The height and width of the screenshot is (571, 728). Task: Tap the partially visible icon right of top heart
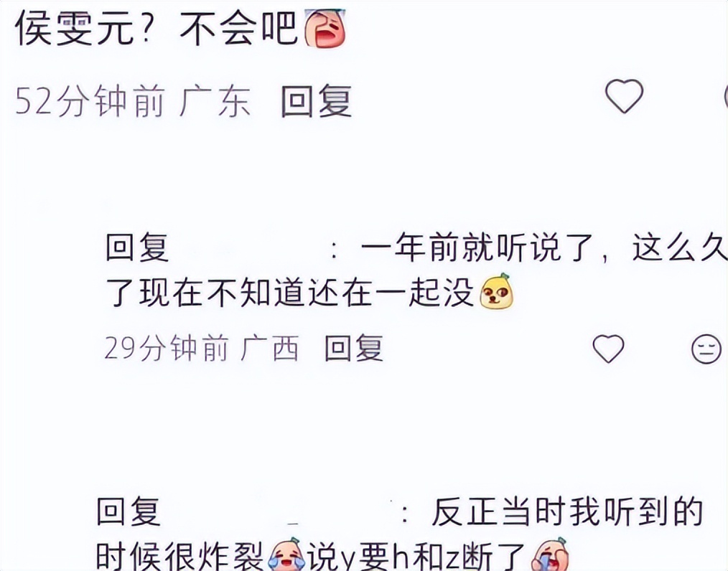tap(725, 96)
